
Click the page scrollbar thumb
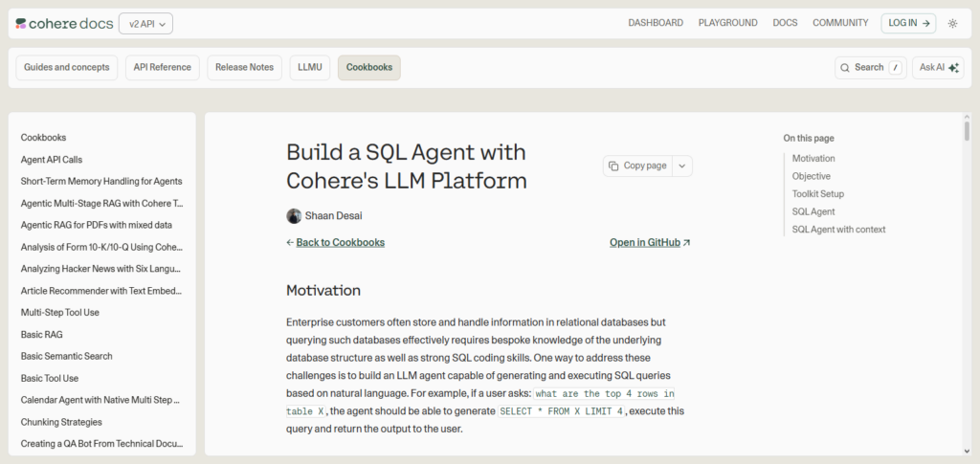coord(967,130)
